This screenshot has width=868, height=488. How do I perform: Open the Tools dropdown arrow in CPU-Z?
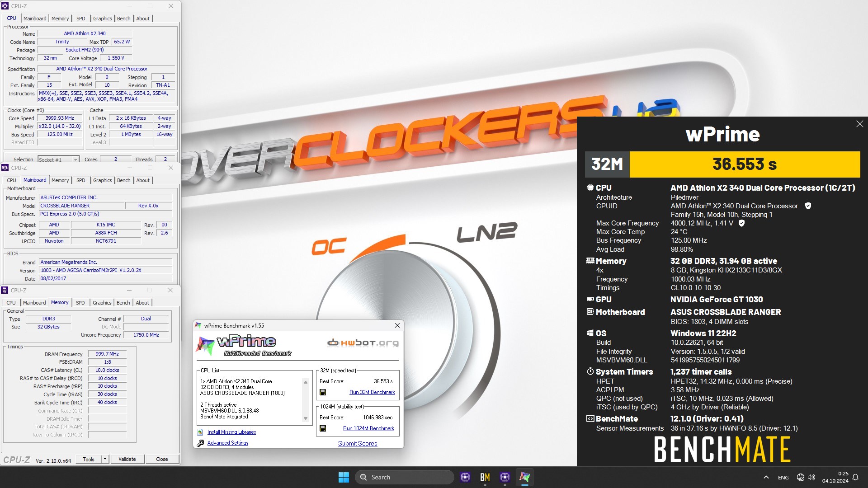tap(105, 459)
